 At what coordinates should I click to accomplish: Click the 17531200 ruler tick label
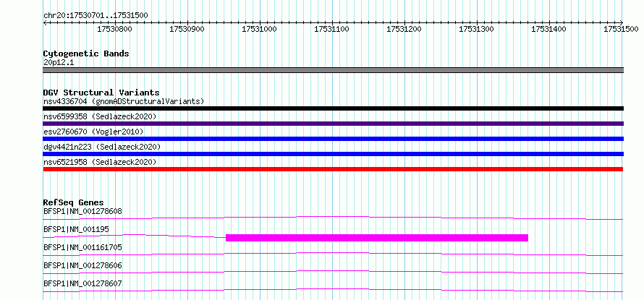coord(404,29)
